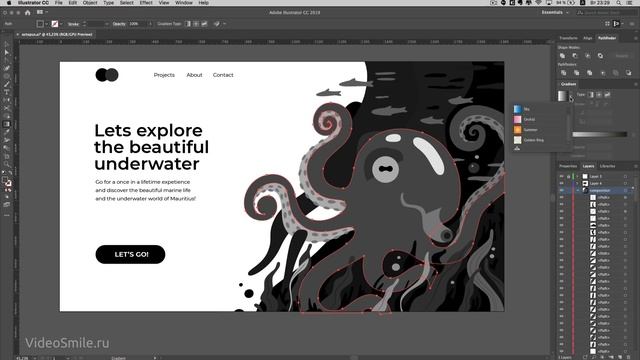Toggle the lock on Layer 3
The height and width of the screenshot is (360, 640).
point(568,176)
